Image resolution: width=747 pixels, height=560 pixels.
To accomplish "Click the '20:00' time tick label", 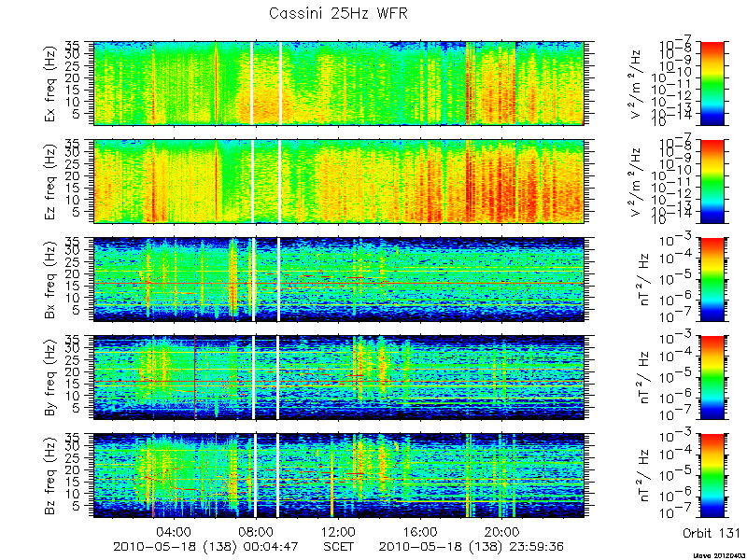I will pos(502,531).
